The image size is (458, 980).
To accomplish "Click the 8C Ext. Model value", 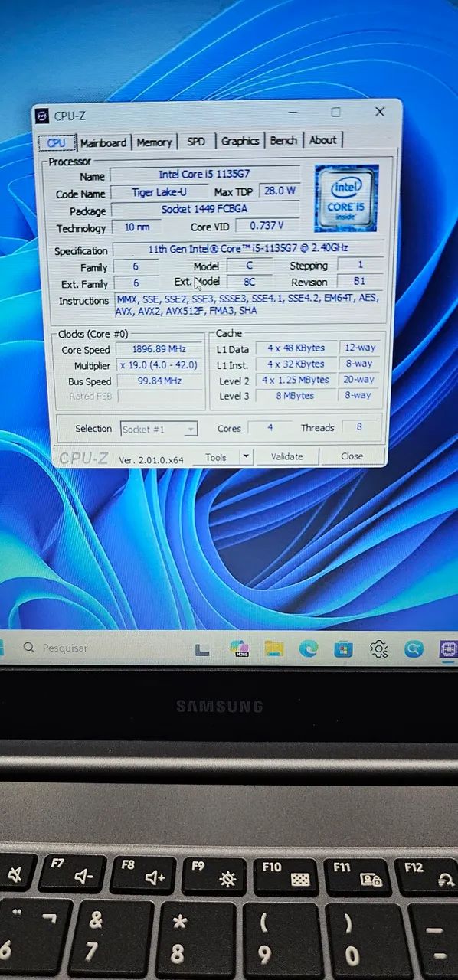I will coord(250,282).
